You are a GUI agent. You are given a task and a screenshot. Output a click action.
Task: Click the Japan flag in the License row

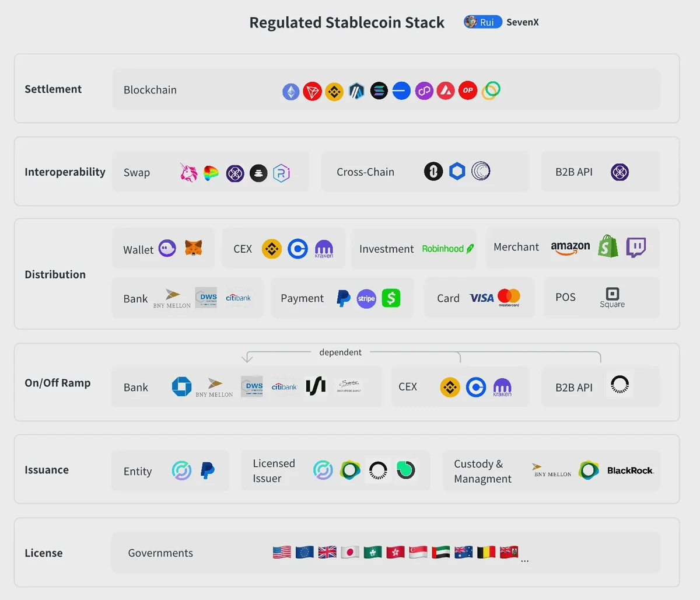[350, 552]
